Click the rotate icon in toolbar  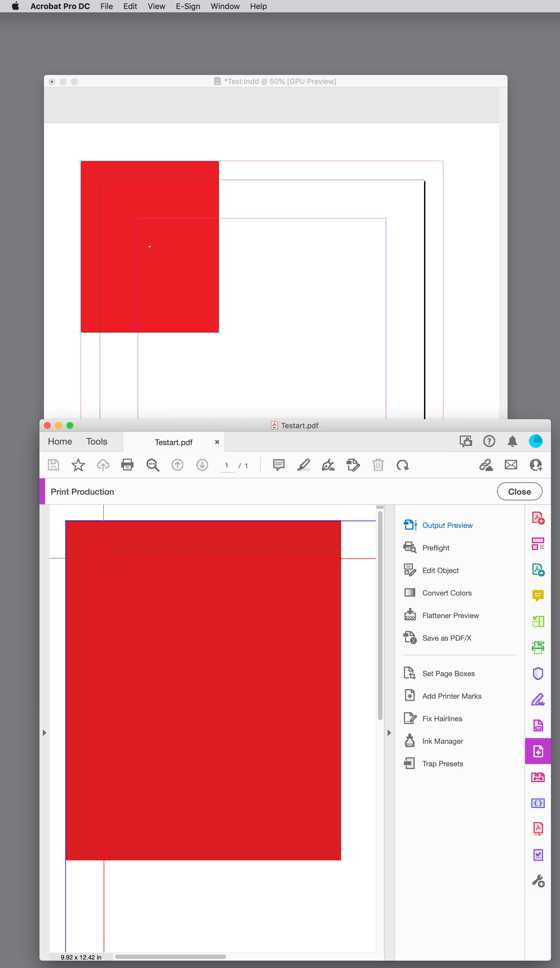click(403, 465)
